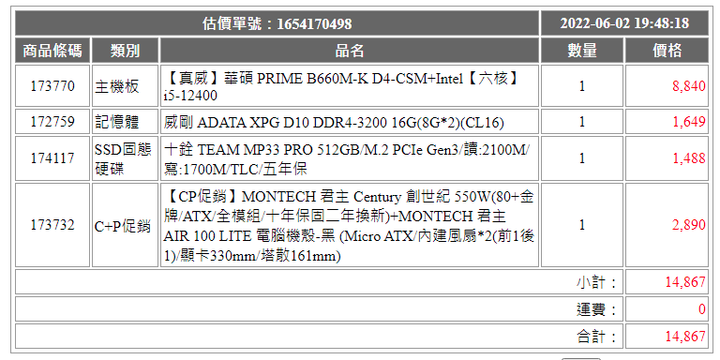The height and width of the screenshot is (360, 720).
Task: Click the quotation number 1654170498 header
Action: (x=277, y=23)
